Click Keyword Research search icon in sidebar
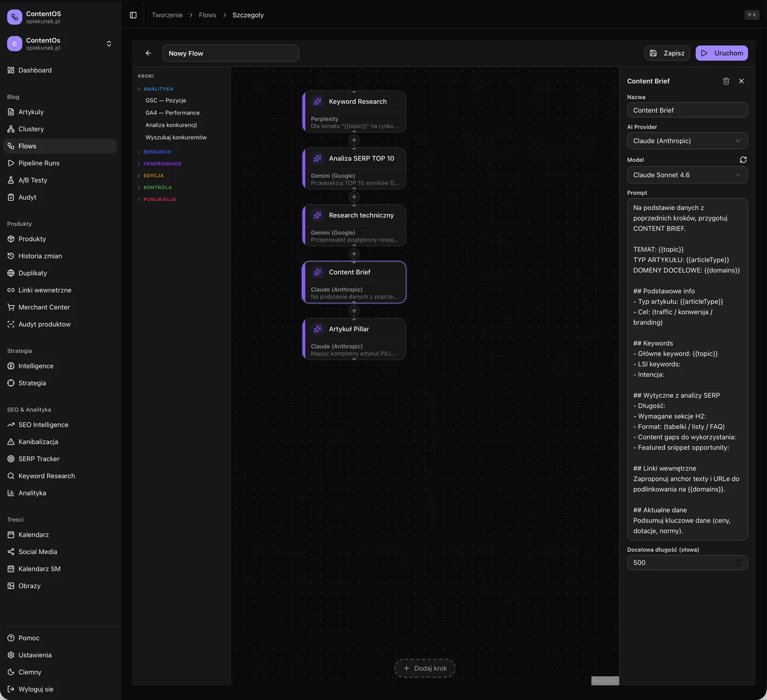This screenshot has width=767, height=700. coord(11,476)
